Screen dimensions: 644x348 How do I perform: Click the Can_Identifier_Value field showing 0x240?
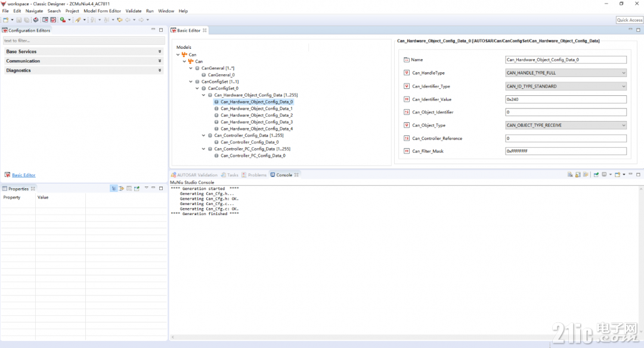pyautogui.click(x=565, y=100)
